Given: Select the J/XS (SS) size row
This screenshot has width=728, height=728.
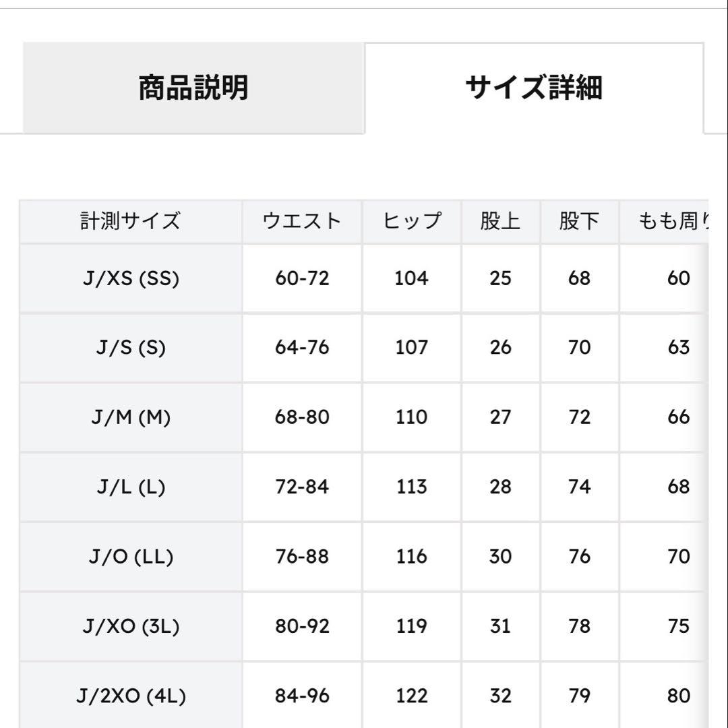Looking at the screenshot, I should coord(130,277).
